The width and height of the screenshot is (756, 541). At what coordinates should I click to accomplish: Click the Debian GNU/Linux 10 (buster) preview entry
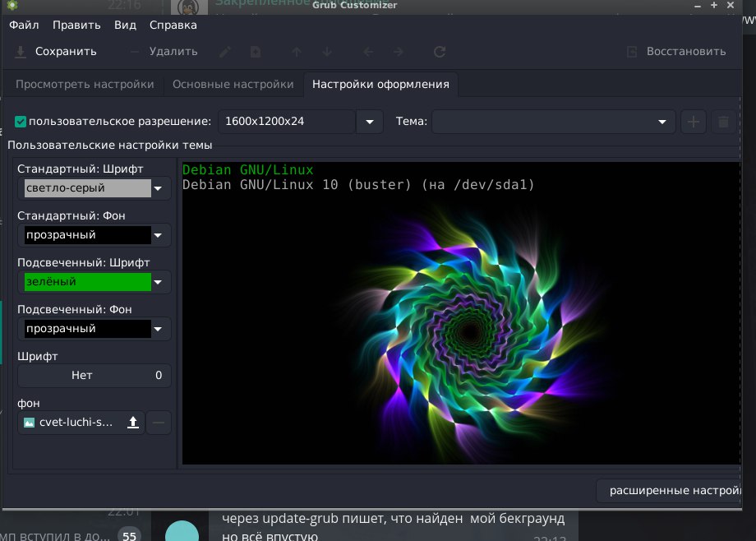point(358,185)
